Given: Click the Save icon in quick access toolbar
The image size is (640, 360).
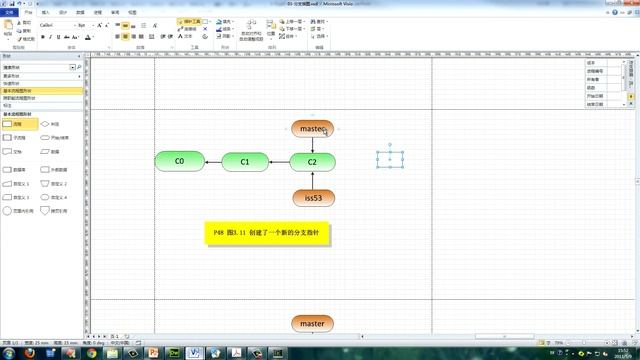Looking at the screenshot, I should tap(11, 4).
